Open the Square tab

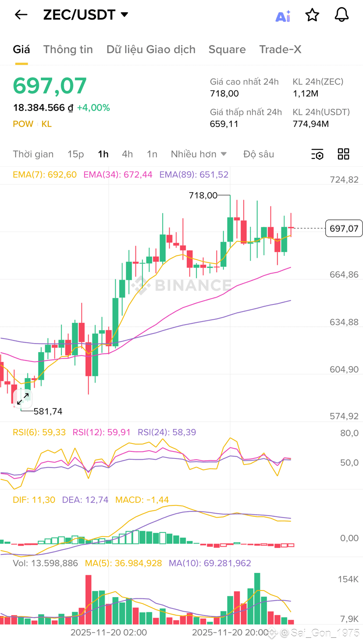click(x=227, y=50)
